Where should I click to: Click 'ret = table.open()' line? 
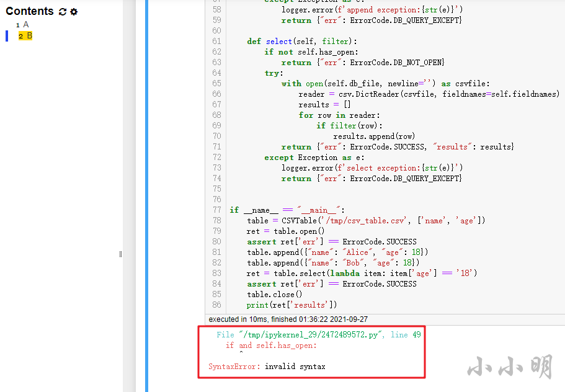point(285,231)
